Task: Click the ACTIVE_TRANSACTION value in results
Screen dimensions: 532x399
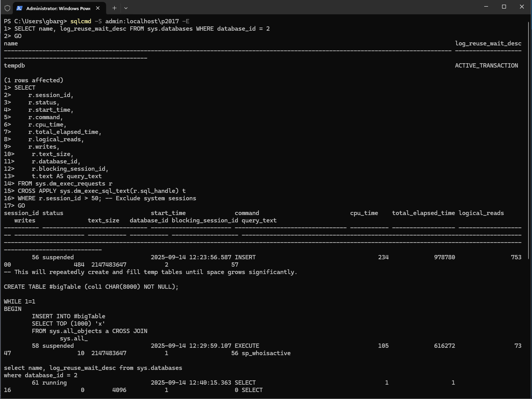Action: (486, 66)
